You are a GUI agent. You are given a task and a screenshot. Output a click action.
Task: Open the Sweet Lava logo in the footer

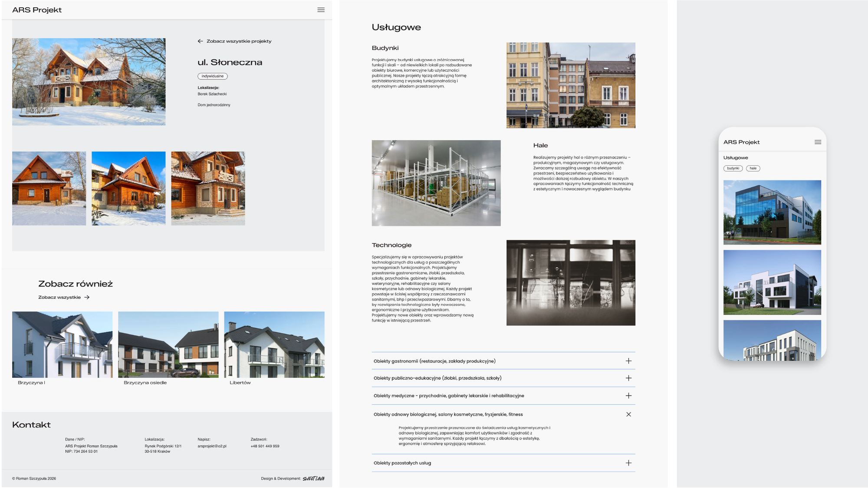click(x=313, y=478)
